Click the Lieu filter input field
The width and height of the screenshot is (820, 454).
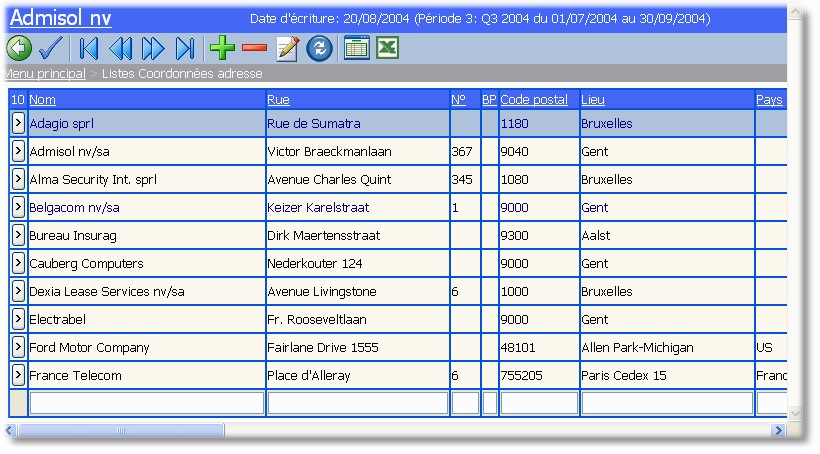pos(667,403)
